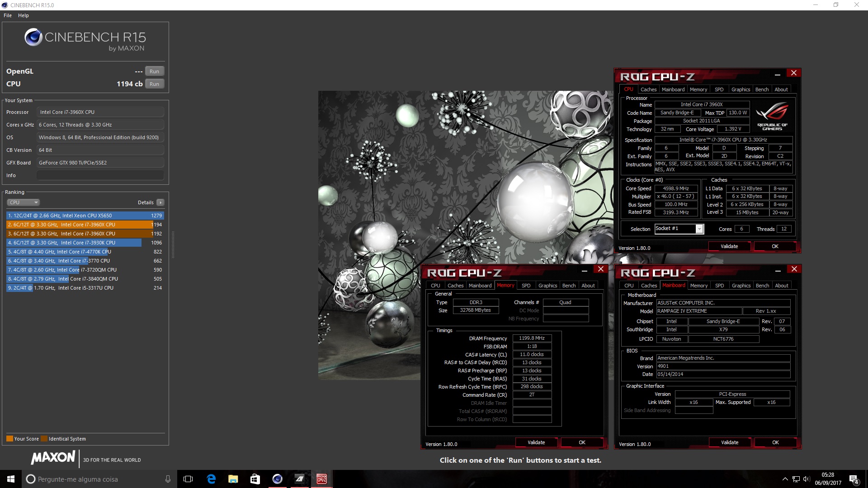Click the Identical System legend swatch
Viewport: 868px width, 488px height.
44,438
